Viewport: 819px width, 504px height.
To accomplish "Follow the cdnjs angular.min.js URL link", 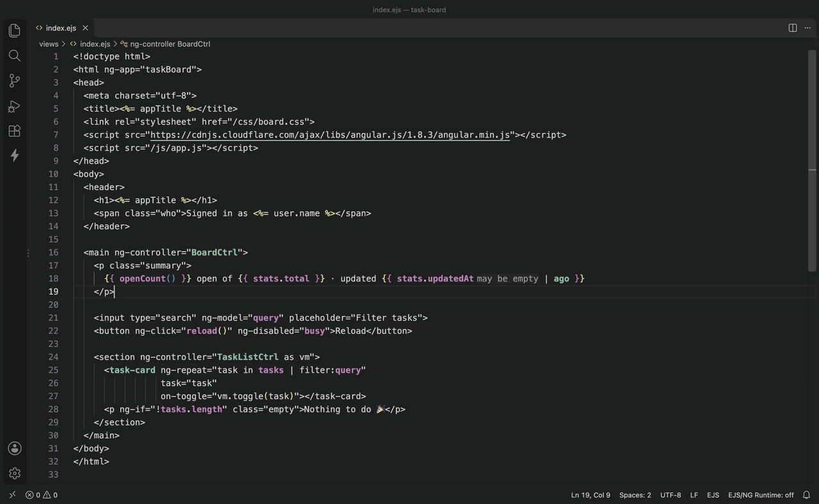I will (330, 135).
